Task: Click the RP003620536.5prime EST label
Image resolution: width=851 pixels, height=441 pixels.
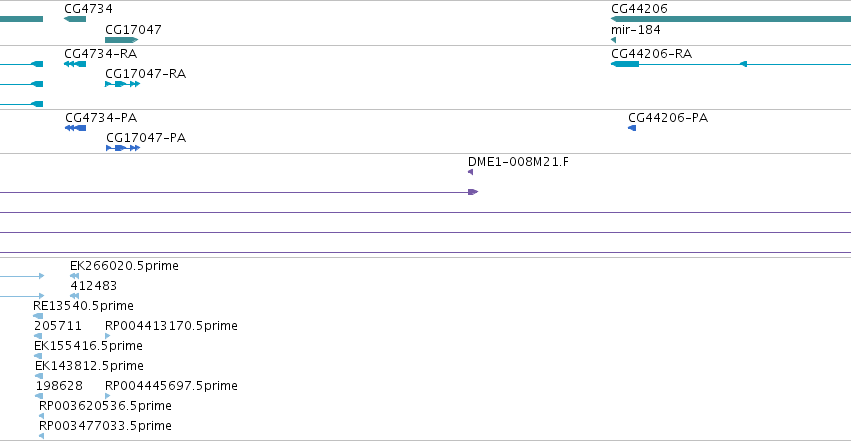Action: point(105,406)
